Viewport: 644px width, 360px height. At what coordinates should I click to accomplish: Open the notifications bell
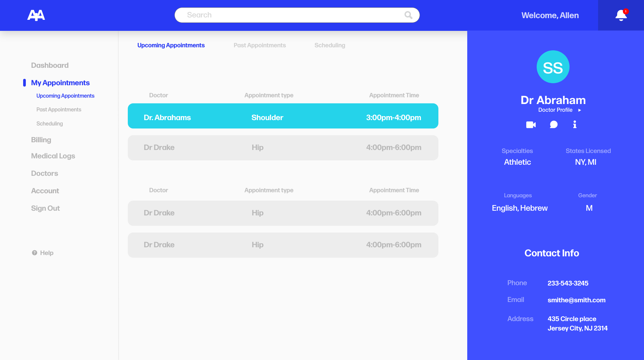pyautogui.click(x=621, y=15)
